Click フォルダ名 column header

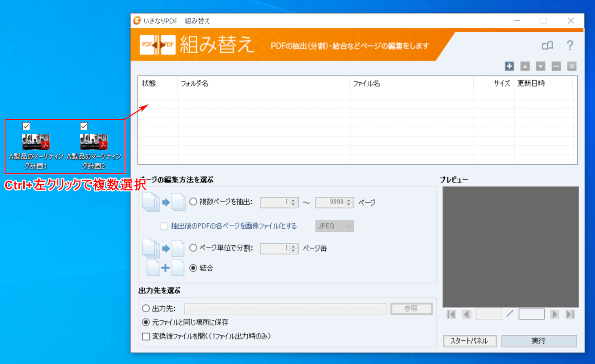pos(264,83)
